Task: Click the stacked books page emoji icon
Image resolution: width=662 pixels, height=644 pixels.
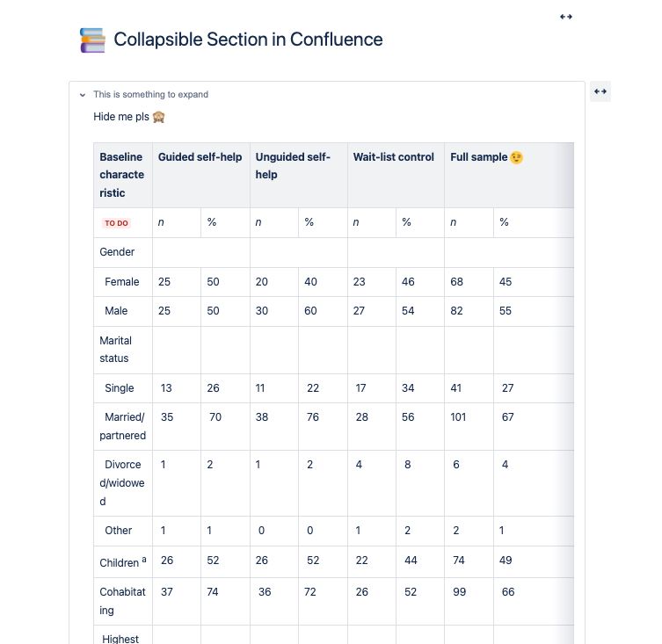Action: 92,40
